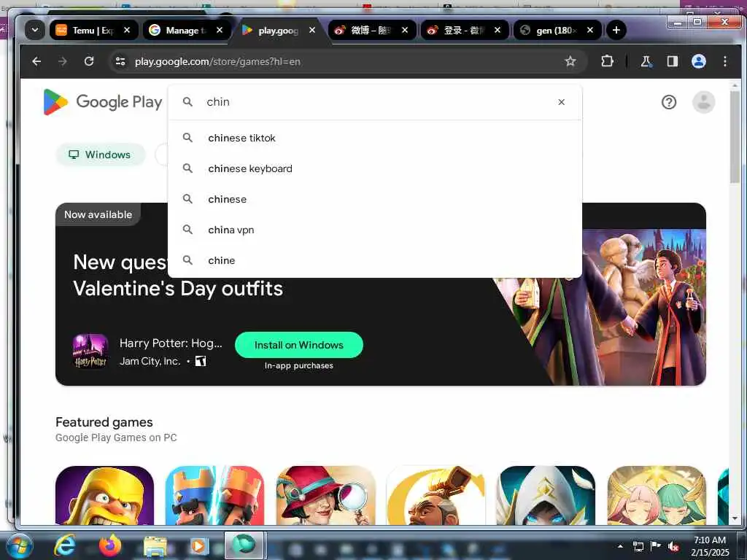Open the Chrome three-dot menu
The image size is (747, 560).
pos(724,61)
